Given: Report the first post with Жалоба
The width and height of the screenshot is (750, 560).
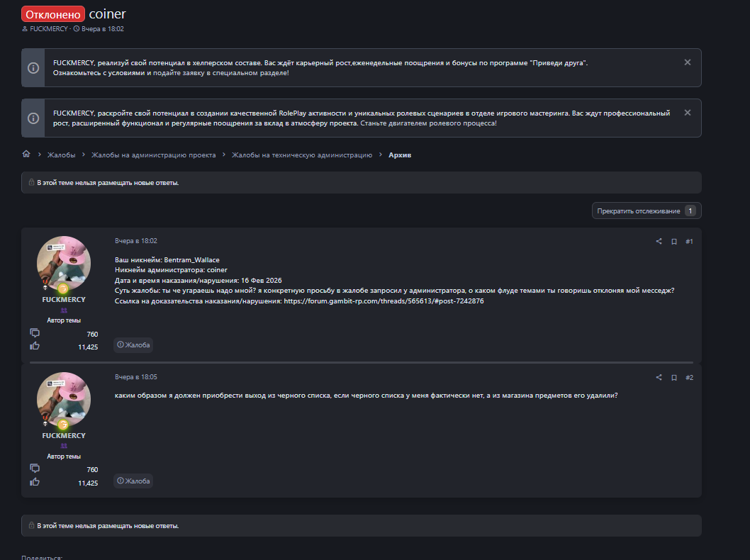Looking at the screenshot, I should pos(134,345).
